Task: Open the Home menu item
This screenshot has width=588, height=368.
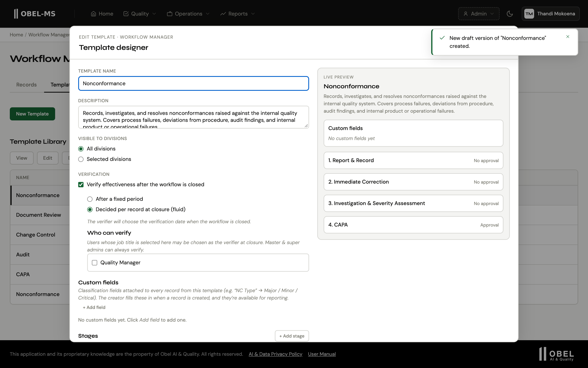Action: click(102, 14)
